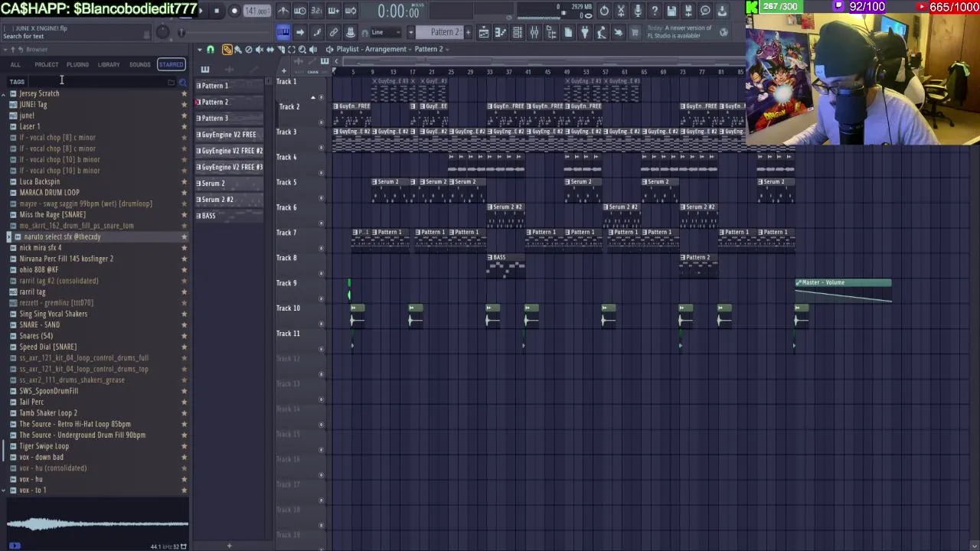
Task: Collapse Track 2 using its arrow
Action: 313,98
